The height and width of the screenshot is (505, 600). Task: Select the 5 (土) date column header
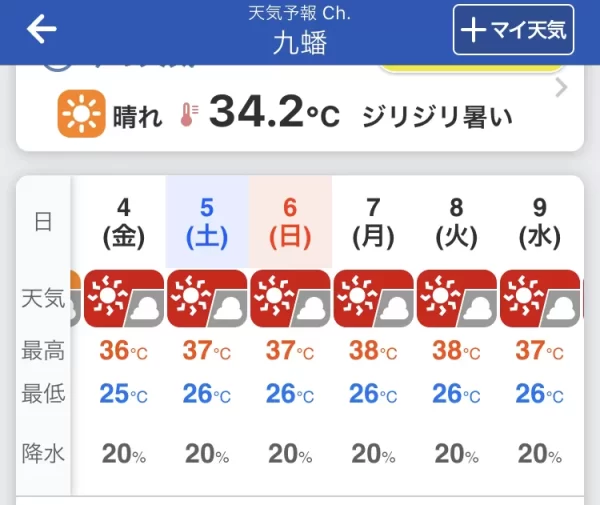[x=207, y=222]
